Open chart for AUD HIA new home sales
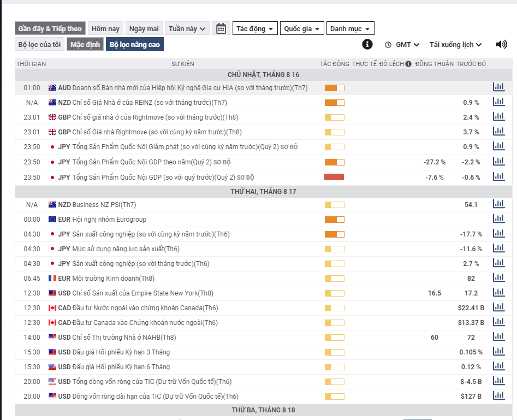 (498, 87)
